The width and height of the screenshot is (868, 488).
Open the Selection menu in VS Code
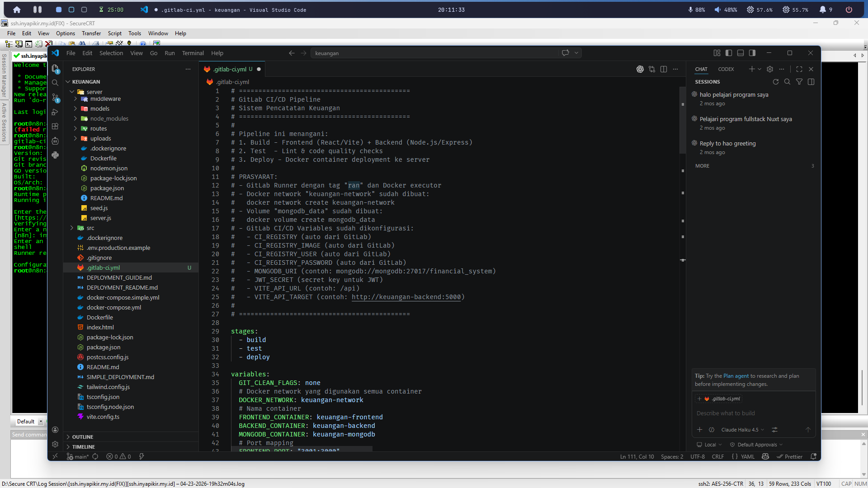coord(111,53)
